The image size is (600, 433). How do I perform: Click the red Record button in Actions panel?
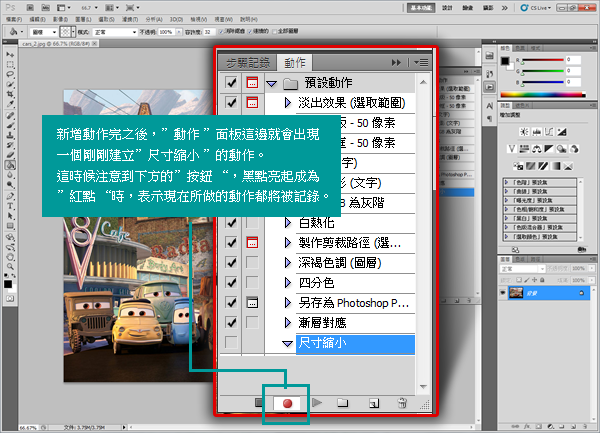click(287, 403)
